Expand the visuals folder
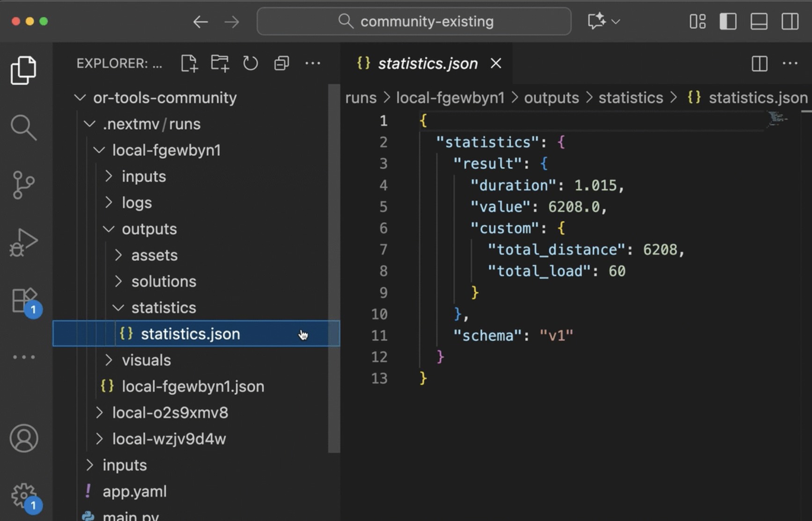The width and height of the screenshot is (812, 521). pos(109,360)
